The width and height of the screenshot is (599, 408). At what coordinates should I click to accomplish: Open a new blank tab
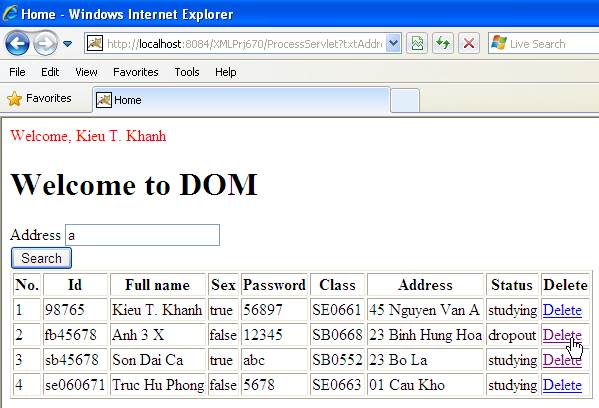pos(405,100)
